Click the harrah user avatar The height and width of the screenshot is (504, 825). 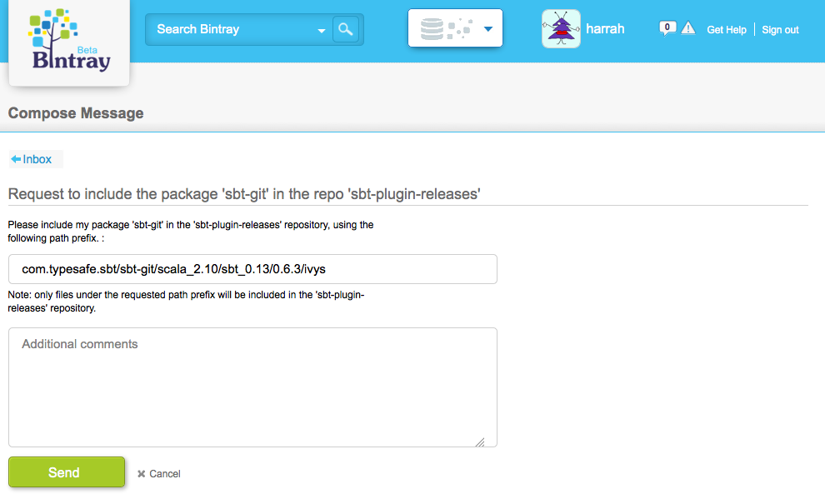(x=561, y=29)
